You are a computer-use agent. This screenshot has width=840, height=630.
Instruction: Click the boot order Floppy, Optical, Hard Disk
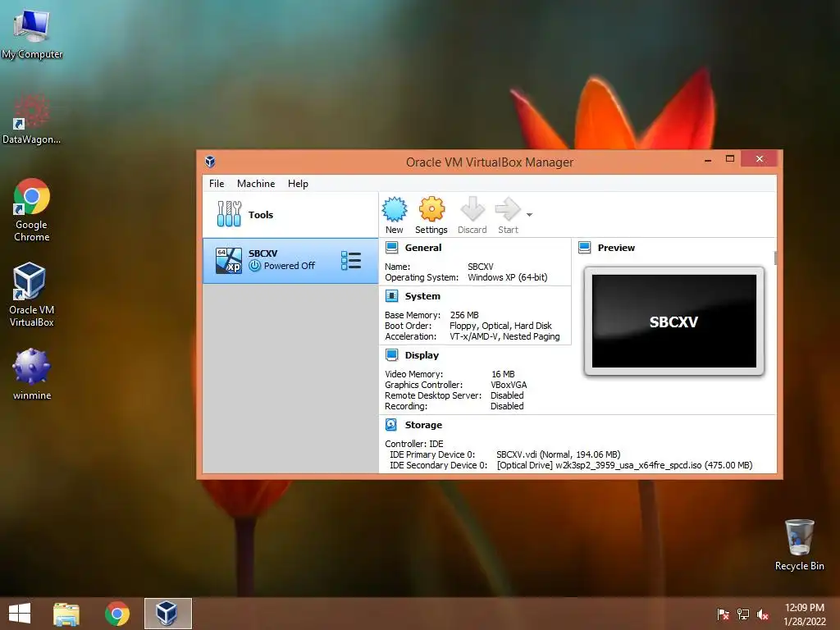coord(500,326)
